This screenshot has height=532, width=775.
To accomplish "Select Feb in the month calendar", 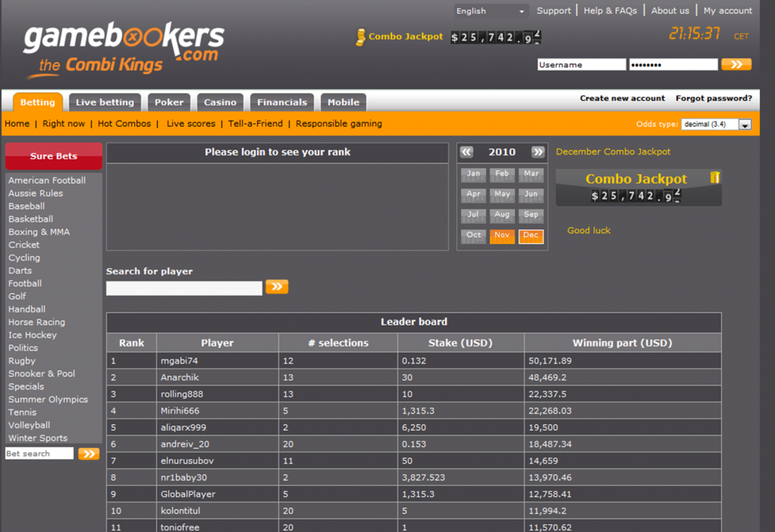I will pos(502,174).
